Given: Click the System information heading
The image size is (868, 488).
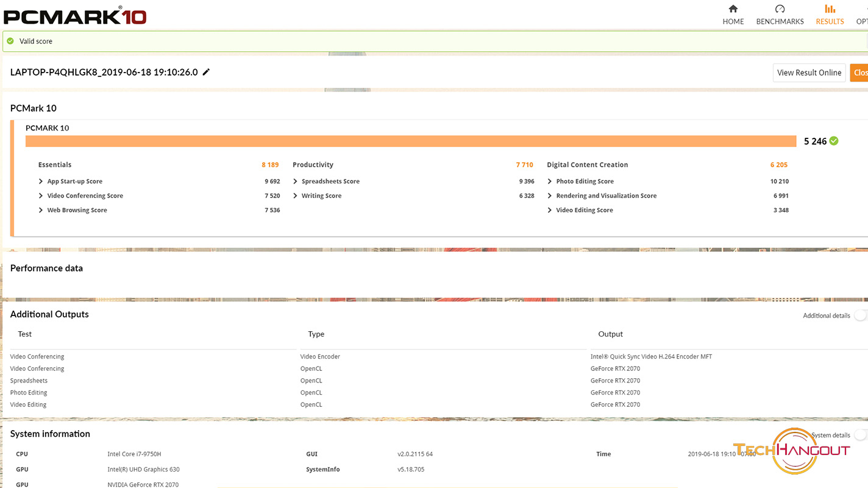Looking at the screenshot, I should 50,434.
